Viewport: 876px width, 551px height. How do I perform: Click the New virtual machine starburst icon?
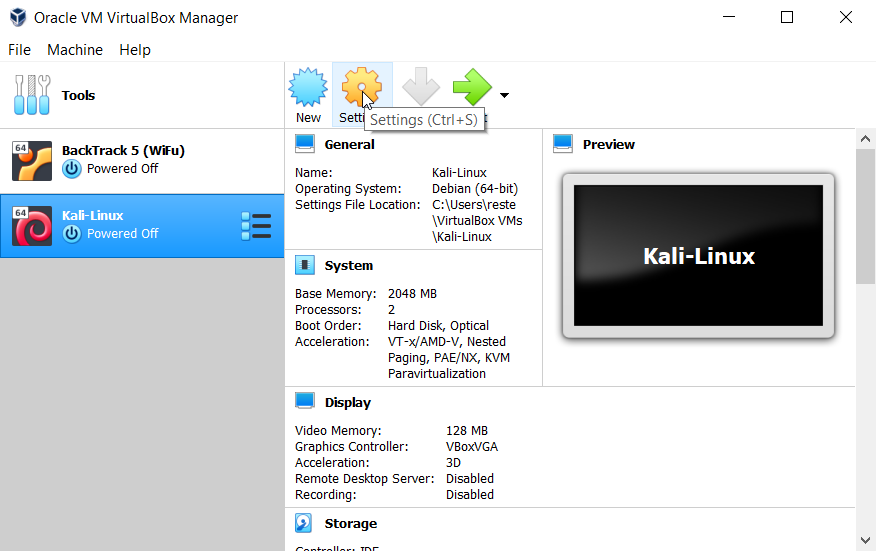(x=308, y=87)
